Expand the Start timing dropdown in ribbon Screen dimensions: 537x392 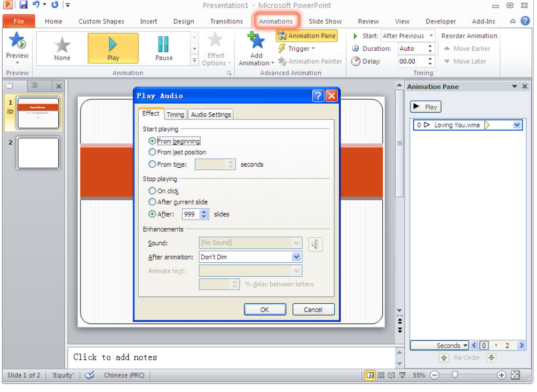[431, 36]
